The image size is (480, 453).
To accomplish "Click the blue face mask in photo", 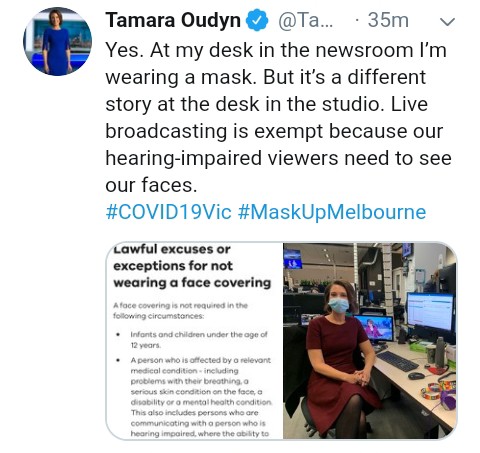I will tap(338, 305).
